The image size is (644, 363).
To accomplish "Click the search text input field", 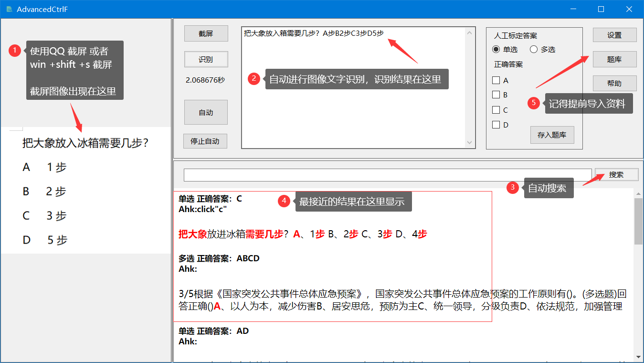I will coord(387,175).
